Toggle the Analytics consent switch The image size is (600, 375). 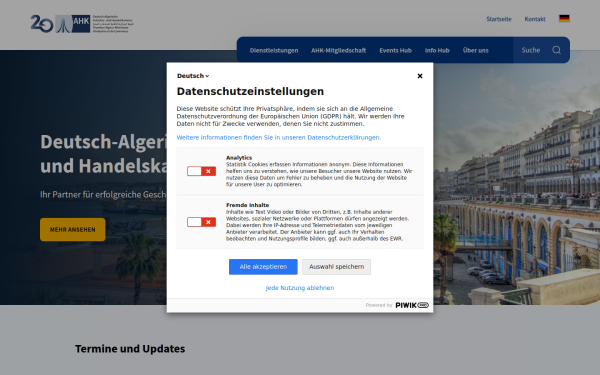201,171
